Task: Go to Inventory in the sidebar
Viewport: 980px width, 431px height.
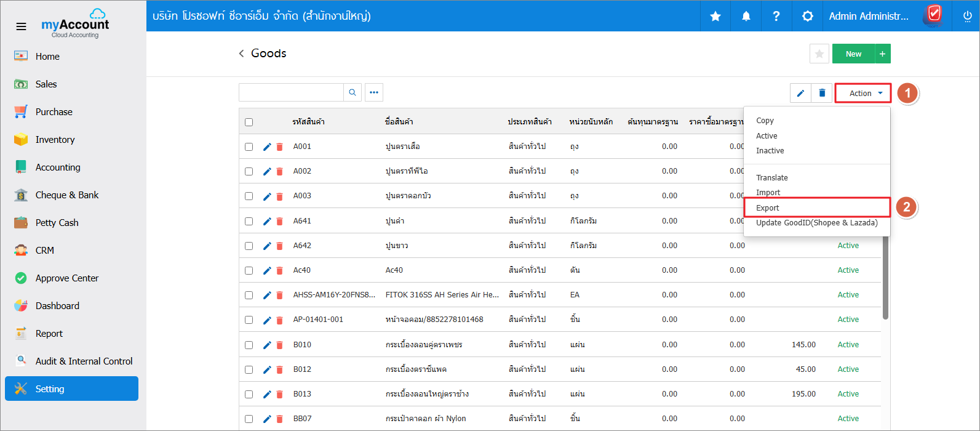Action: (55, 140)
